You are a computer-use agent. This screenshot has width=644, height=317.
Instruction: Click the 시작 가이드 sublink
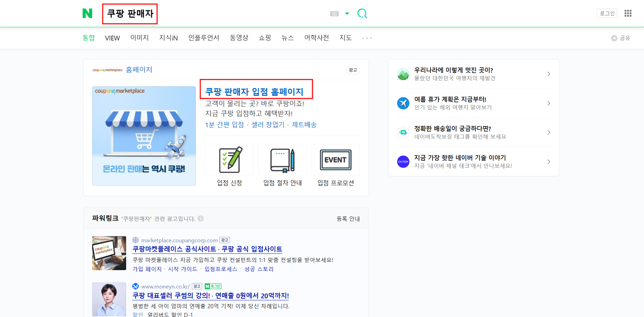(x=183, y=269)
